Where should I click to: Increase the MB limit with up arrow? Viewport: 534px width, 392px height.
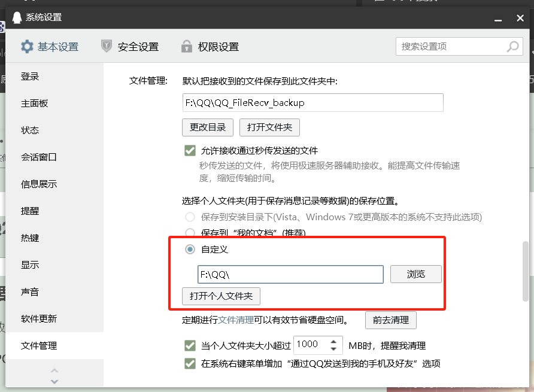[334, 341]
